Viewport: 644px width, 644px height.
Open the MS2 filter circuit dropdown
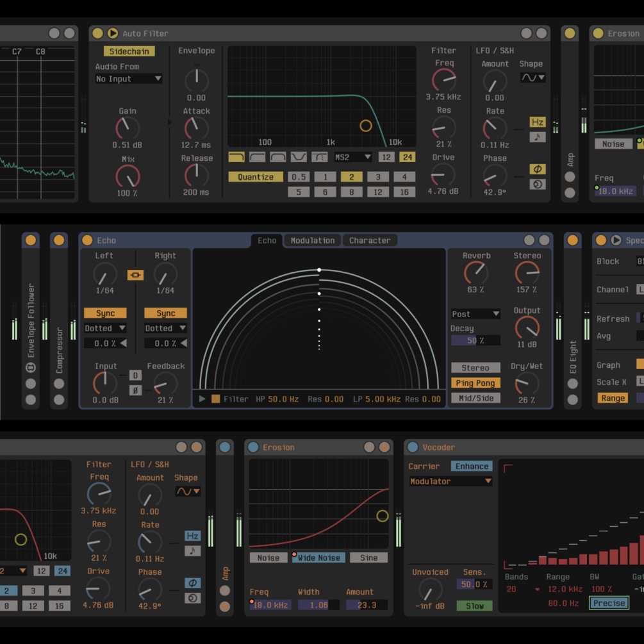(x=352, y=157)
